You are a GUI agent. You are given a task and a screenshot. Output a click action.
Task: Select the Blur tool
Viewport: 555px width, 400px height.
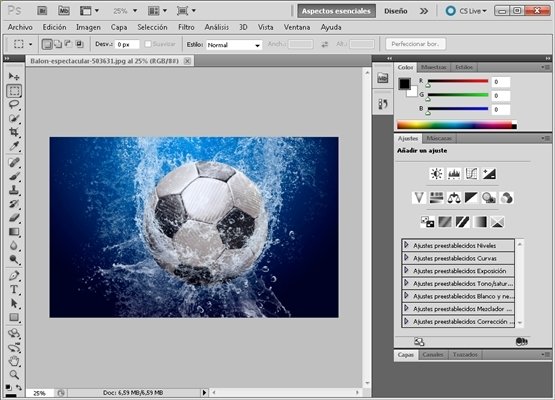point(14,246)
